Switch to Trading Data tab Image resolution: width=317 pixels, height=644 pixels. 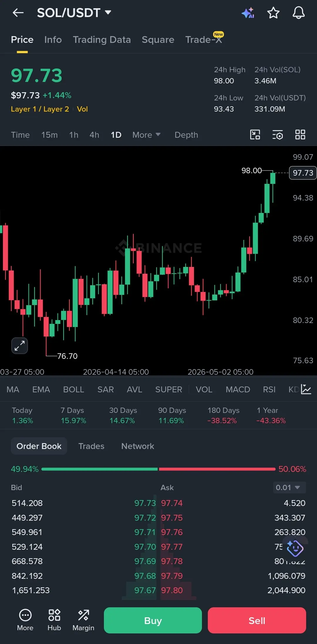(x=102, y=40)
